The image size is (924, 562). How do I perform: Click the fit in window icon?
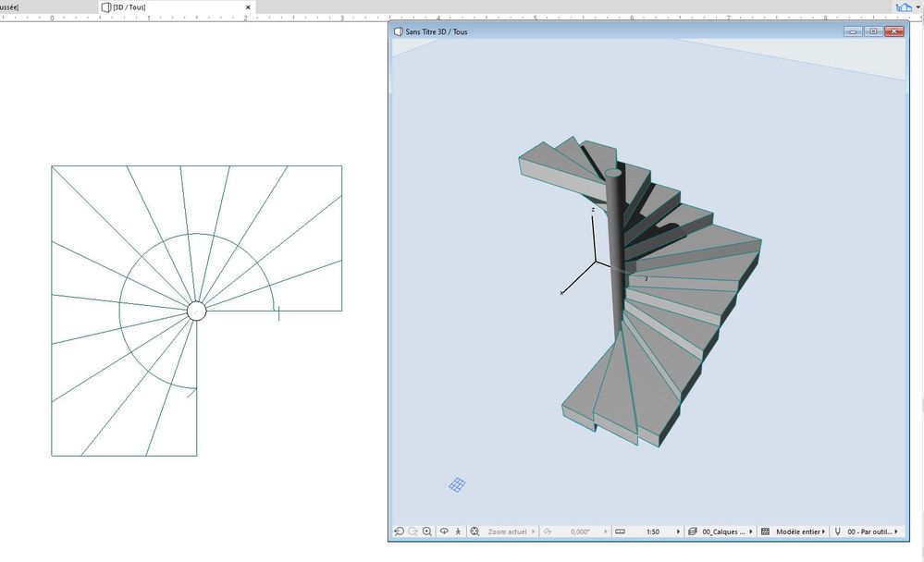click(474, 532)
